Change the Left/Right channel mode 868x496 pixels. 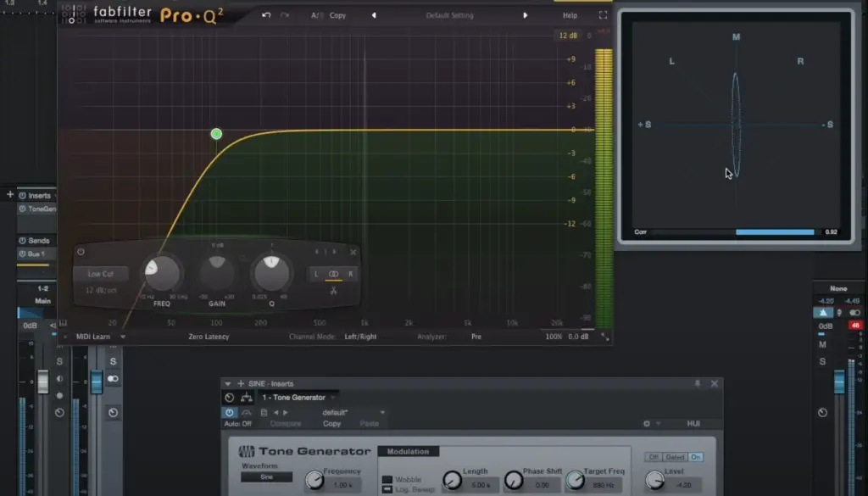pyautogui.click(x=360, y=337)
